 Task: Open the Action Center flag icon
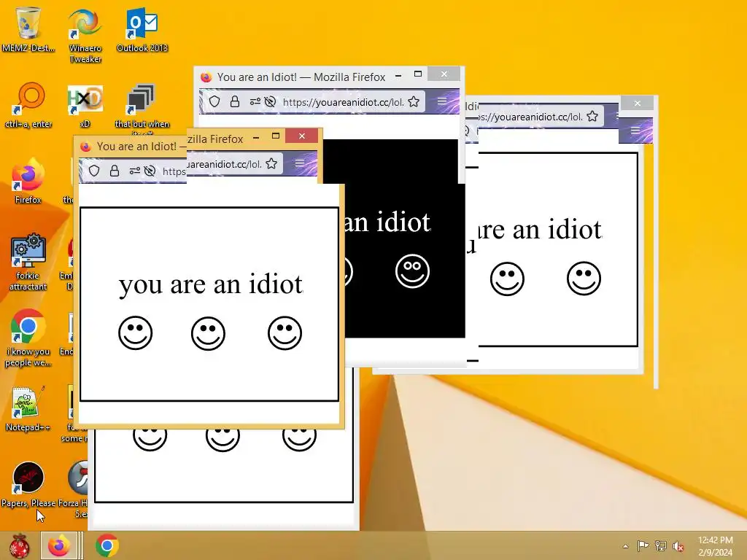coord(643,545)
